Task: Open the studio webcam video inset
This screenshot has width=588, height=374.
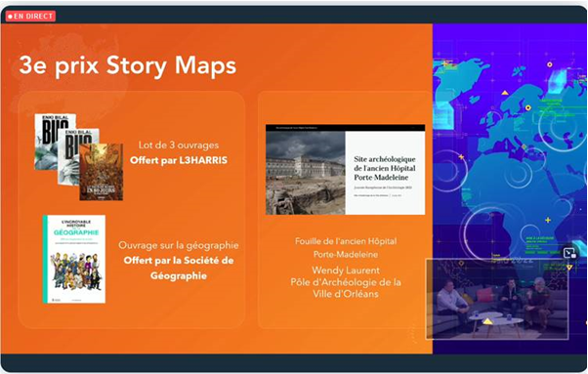Action: tap(497, 299)
